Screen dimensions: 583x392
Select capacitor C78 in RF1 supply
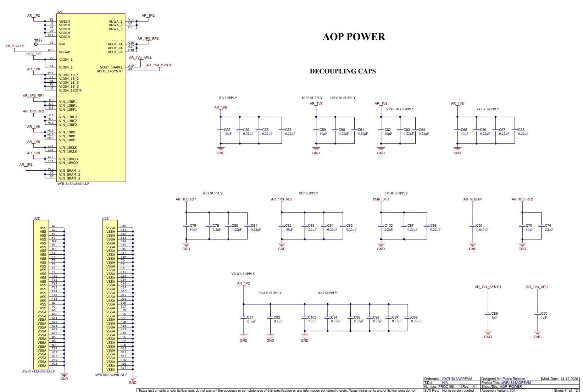point(186,226)
